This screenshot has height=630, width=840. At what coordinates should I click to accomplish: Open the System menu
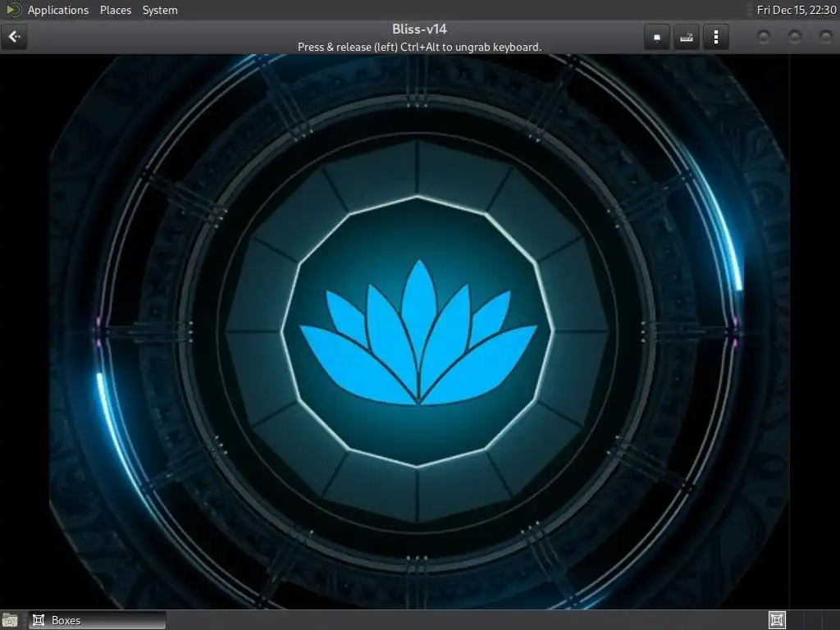(x=160, y=10)
